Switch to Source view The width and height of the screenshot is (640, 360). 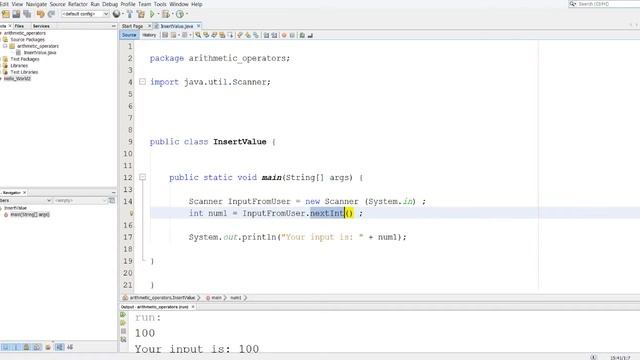(x=129, y=35)
